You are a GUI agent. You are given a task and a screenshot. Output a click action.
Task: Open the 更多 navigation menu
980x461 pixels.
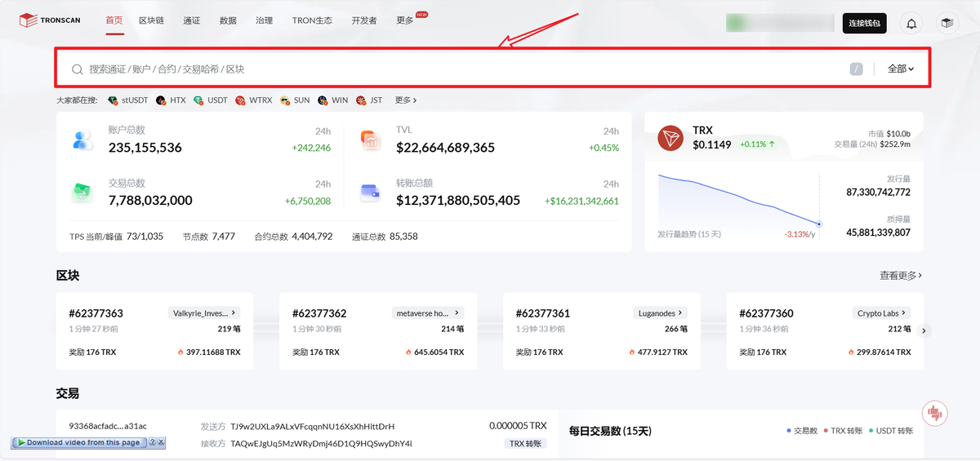point(406,20)
